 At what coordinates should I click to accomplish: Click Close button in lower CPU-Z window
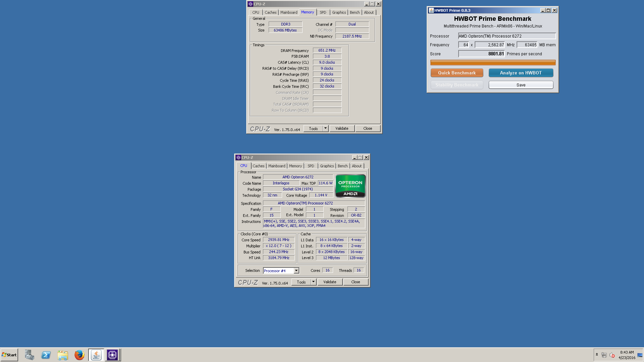point(356,282)
